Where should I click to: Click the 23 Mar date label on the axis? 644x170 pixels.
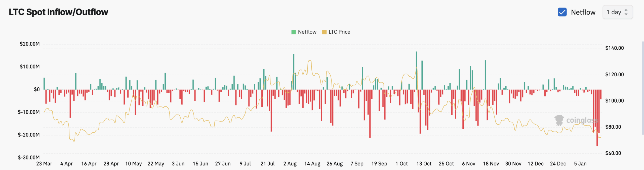point(44,163)
